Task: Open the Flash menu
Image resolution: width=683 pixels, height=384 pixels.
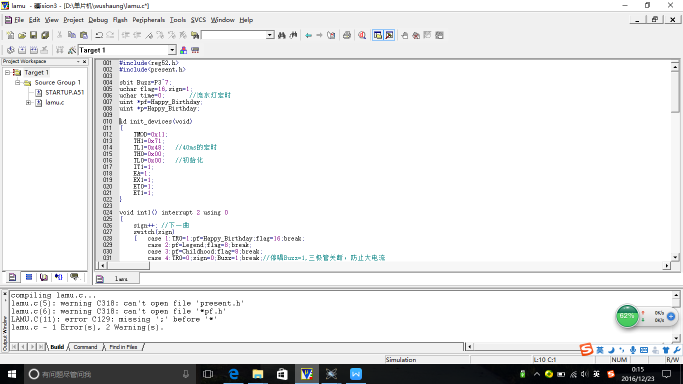Action: 120,20
